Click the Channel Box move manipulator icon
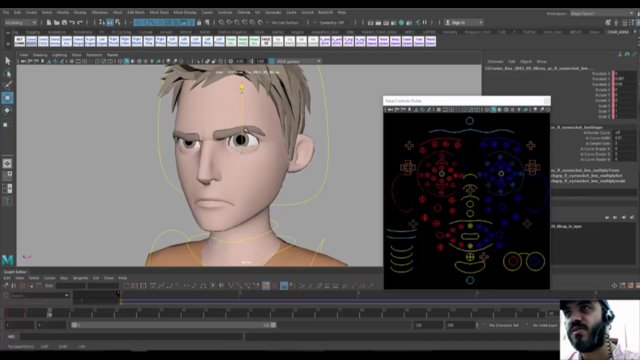Screen dimensions: 640x360 620,54
